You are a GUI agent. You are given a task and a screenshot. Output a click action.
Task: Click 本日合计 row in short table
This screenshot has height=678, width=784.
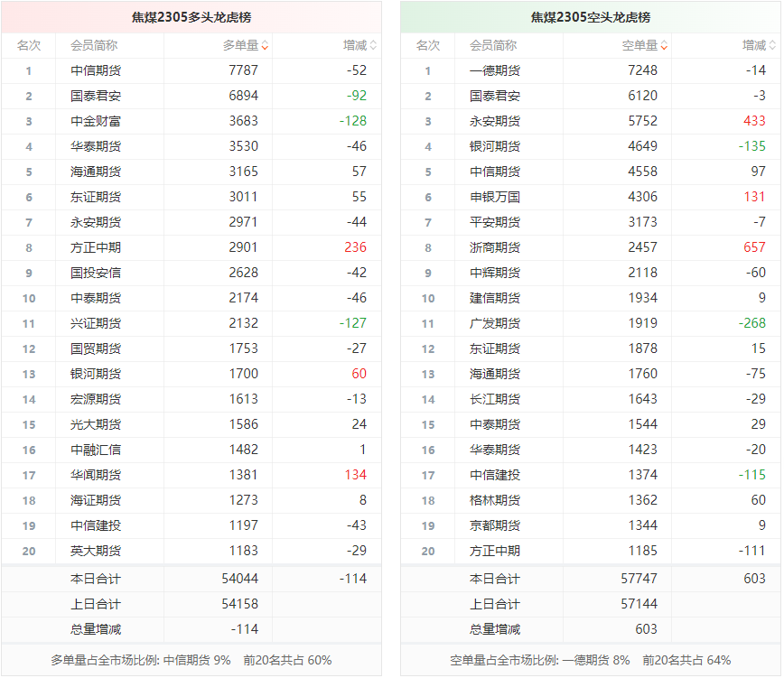point(494,579)
